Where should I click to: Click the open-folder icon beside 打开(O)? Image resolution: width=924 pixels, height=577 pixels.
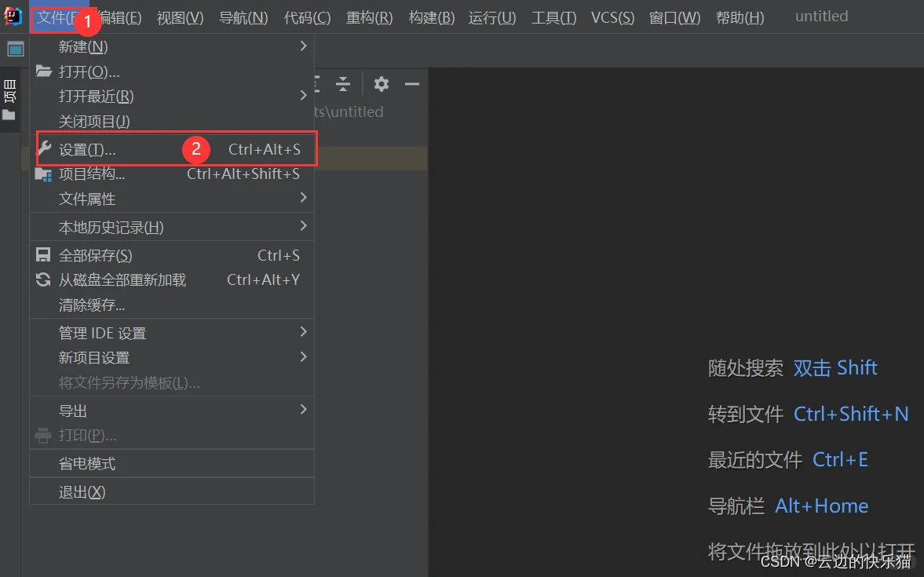[x=43, y=71]
